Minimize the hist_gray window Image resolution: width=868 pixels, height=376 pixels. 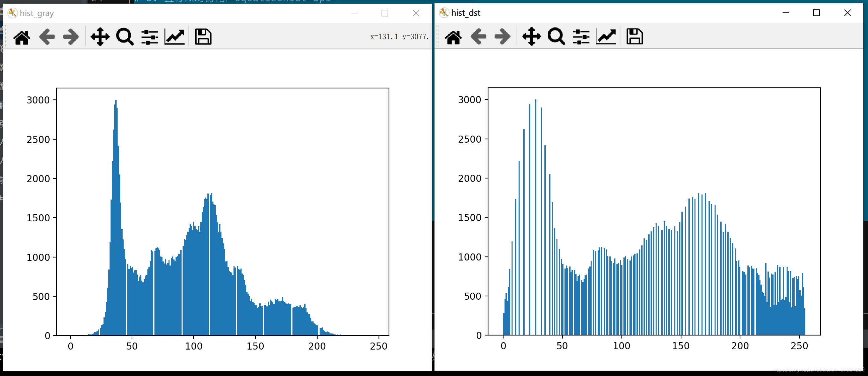[x=354, y=13]
